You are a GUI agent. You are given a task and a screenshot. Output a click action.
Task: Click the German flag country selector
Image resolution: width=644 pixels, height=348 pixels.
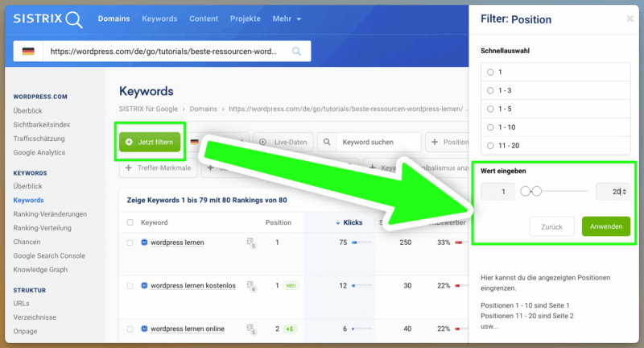(29, 52)
